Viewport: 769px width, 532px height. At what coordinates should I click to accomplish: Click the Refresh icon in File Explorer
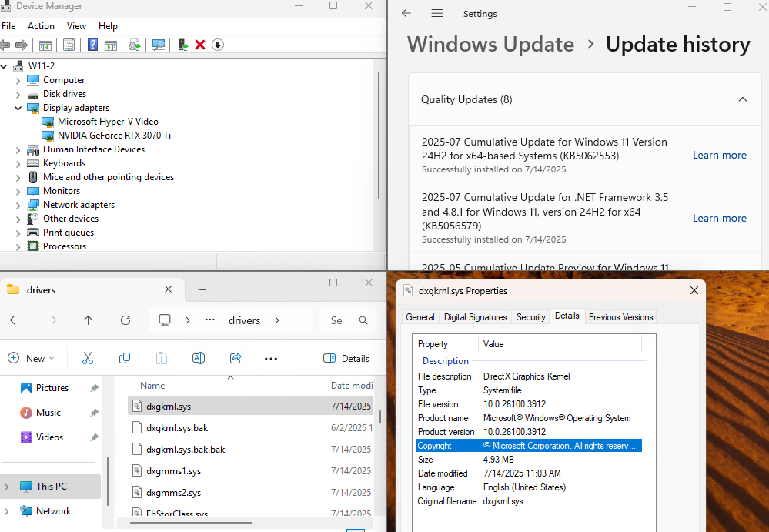[125, 320]
